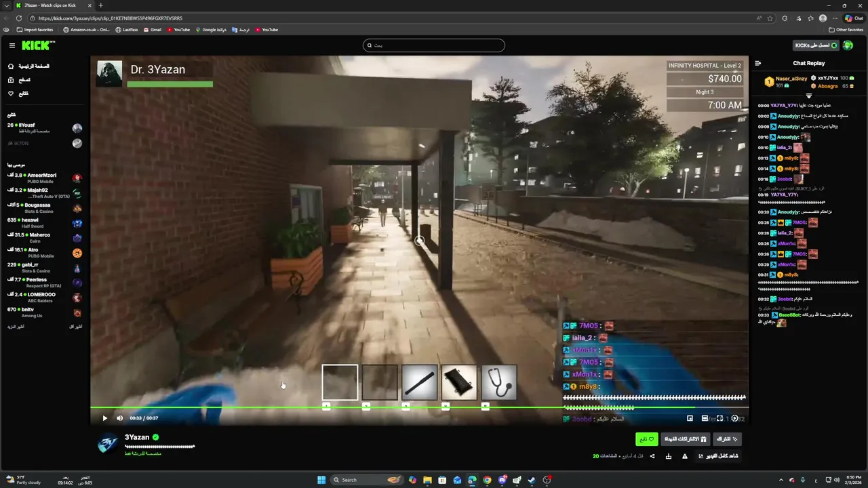Enter fullscreen video
This screenshot has width=868, height=488.
(x=719, y=418)
